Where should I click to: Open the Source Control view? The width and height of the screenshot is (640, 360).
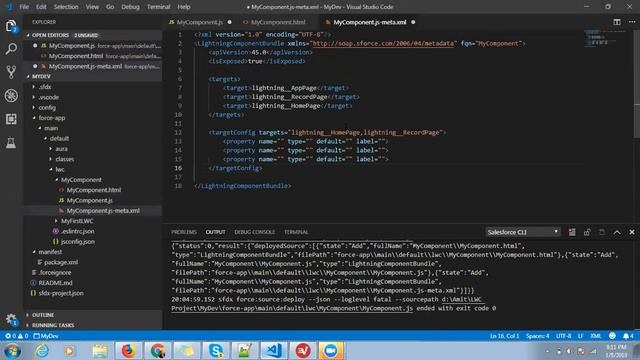(x=11, y=72)
